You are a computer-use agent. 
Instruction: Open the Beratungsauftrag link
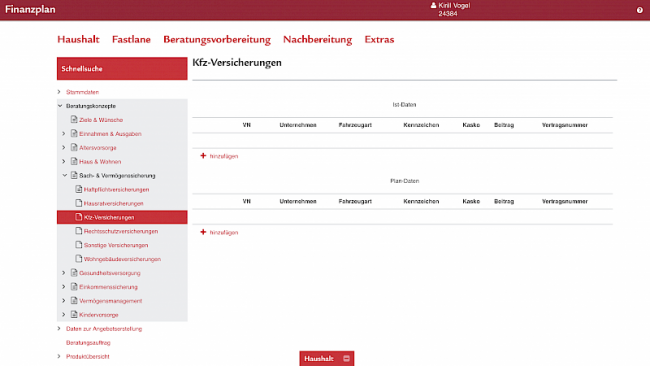click(x=88, y=343)
